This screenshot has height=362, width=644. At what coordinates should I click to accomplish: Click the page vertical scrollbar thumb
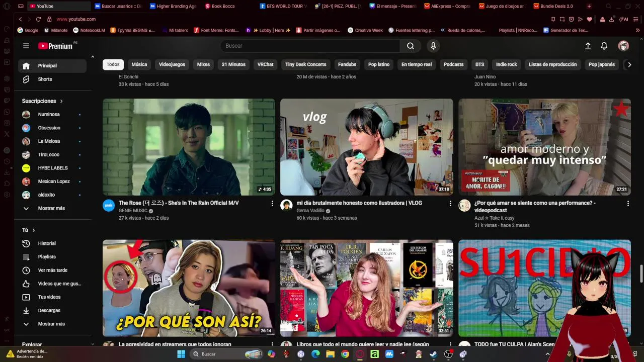pyautogui.click(x=641, y=274)
